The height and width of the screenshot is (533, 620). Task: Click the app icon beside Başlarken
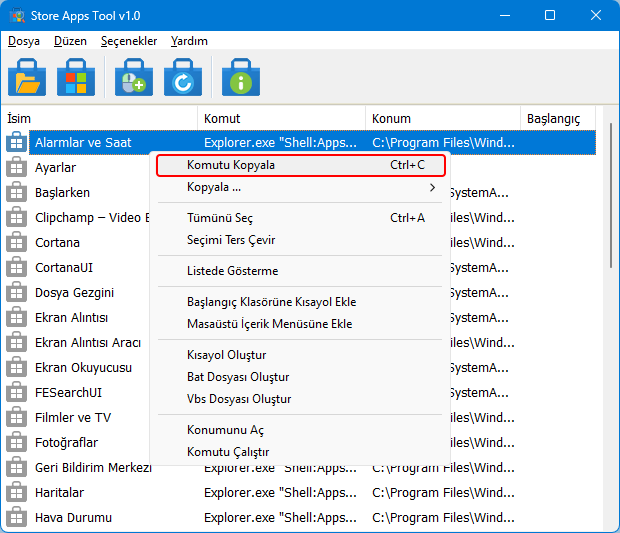pyautogui.click(x=16, y=192)
